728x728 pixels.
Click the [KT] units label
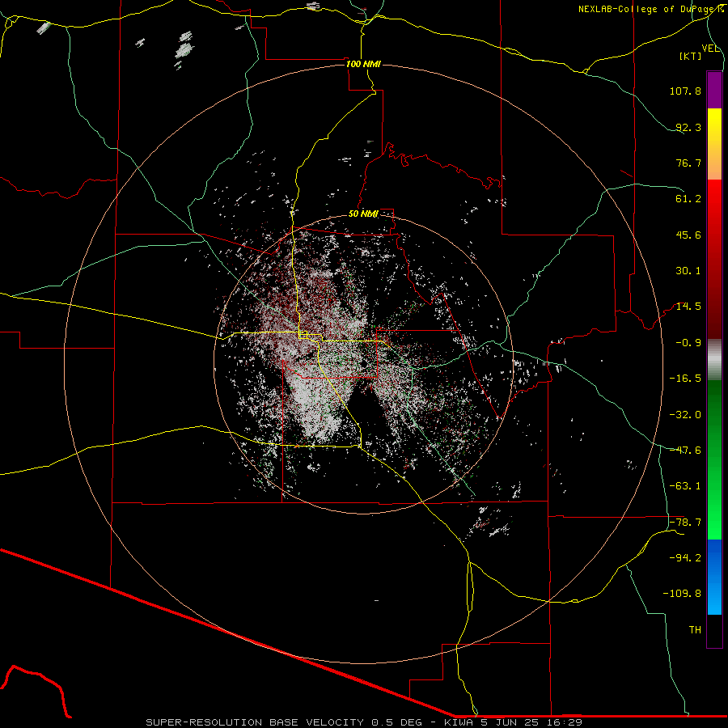point(691,56)
